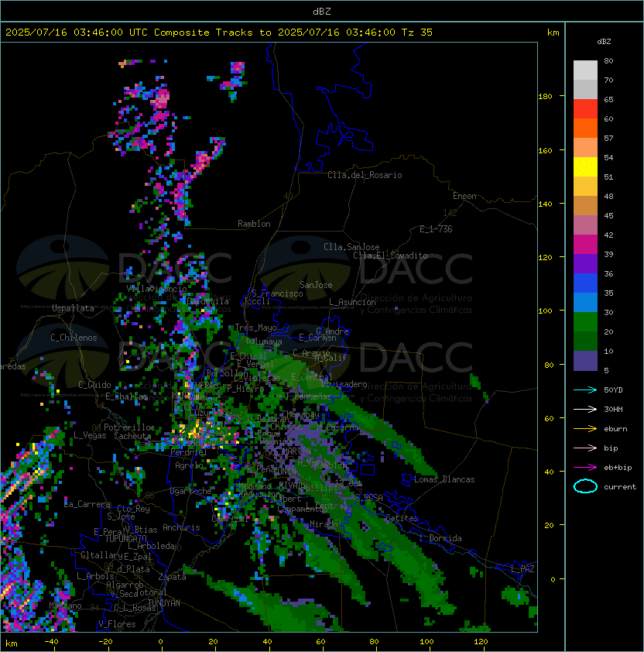Click the '30HM' legend label
The height and width of the screenshot is (652, 644).
[x=613, y=409]
